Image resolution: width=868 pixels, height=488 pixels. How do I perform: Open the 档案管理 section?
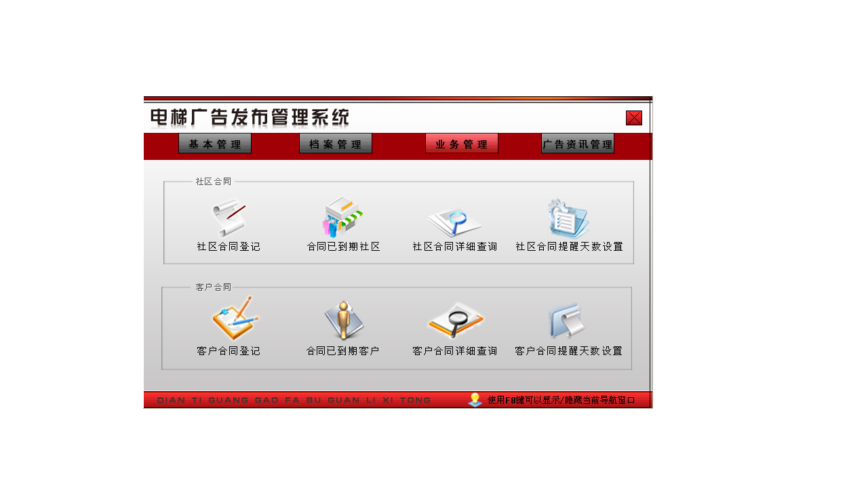(336, 143)
